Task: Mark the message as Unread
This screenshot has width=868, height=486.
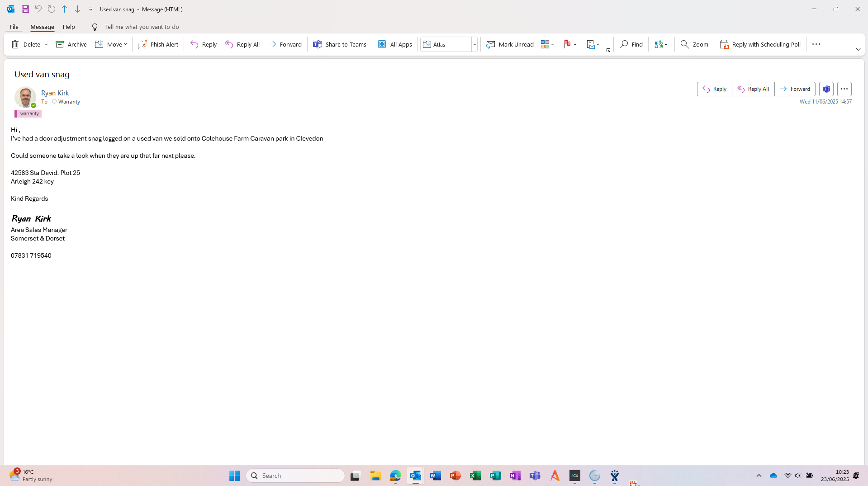Action: click(x=510, y=44)
